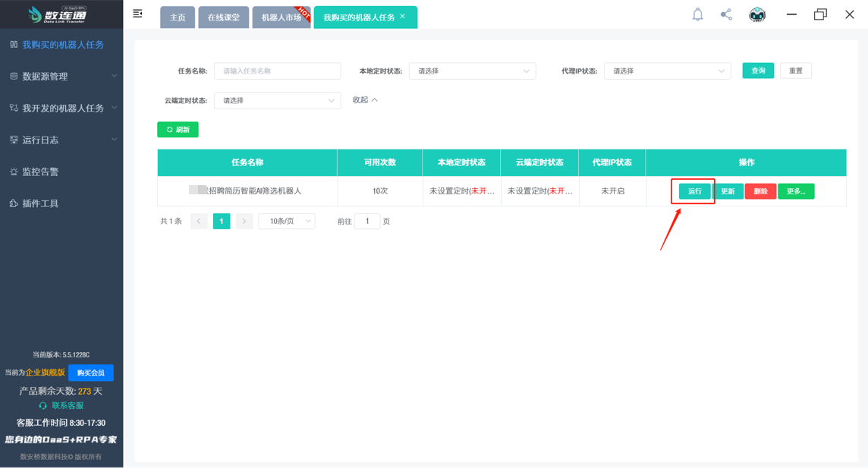The width and height of the screenshot is (868, 469).
Task: Click the 任务名称 input field
Action: tap(277, 71)
